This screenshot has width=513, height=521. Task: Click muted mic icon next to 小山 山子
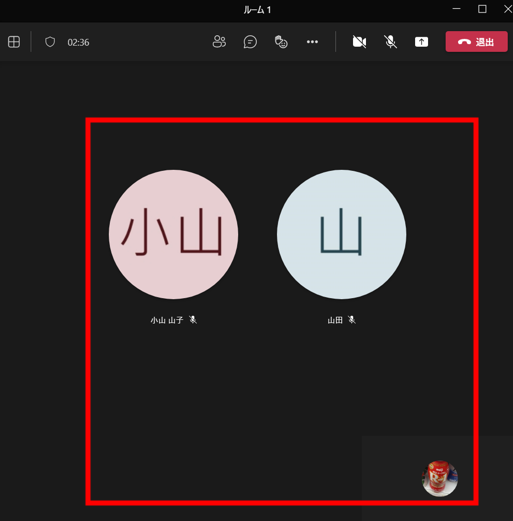pos(193,320)
